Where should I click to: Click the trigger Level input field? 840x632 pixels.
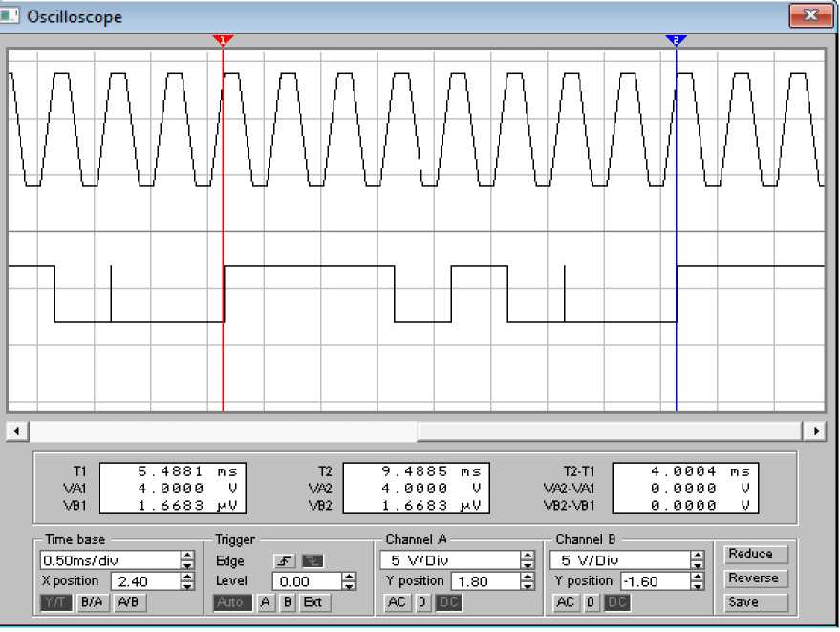[x=306, y=581]
